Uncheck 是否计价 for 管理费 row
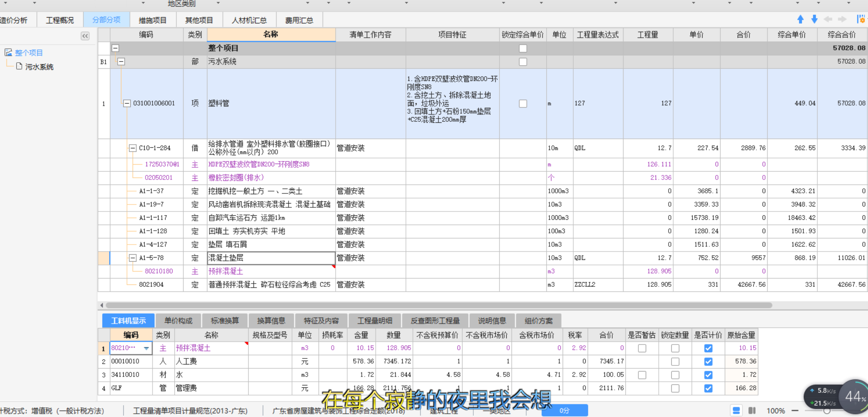 tap(708, 388)
